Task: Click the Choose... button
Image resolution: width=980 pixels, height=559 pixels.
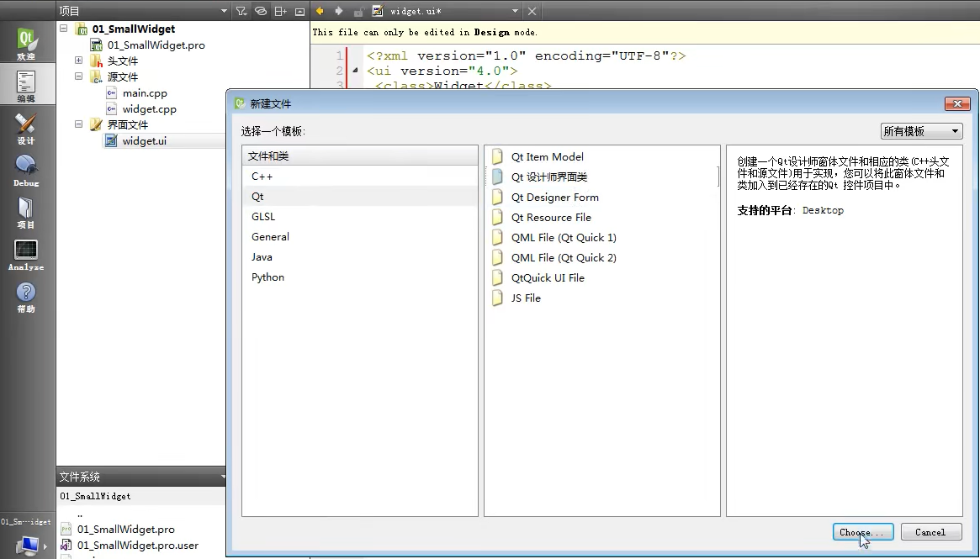Action: pyautogui.click(x=863, y=532)
